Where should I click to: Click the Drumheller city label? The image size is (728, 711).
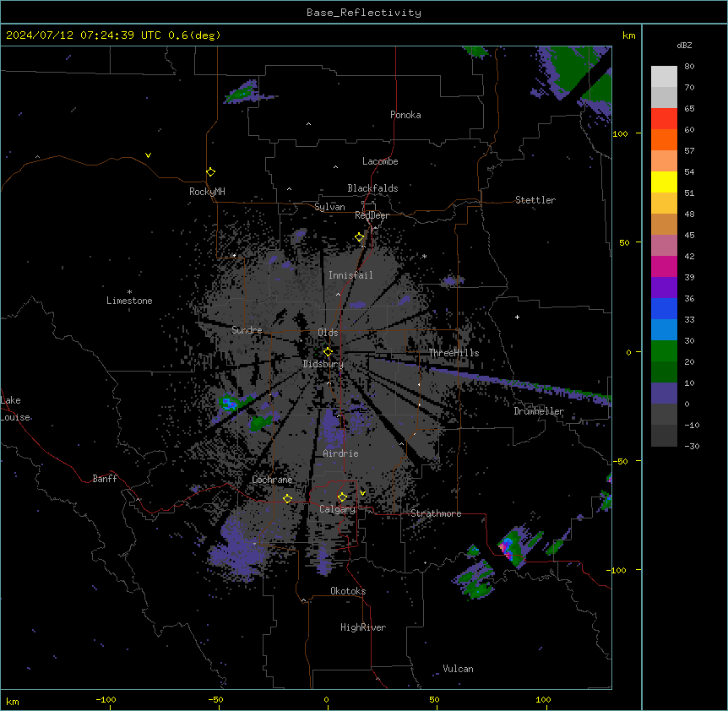pyautogui.click(x=539, y=411)
